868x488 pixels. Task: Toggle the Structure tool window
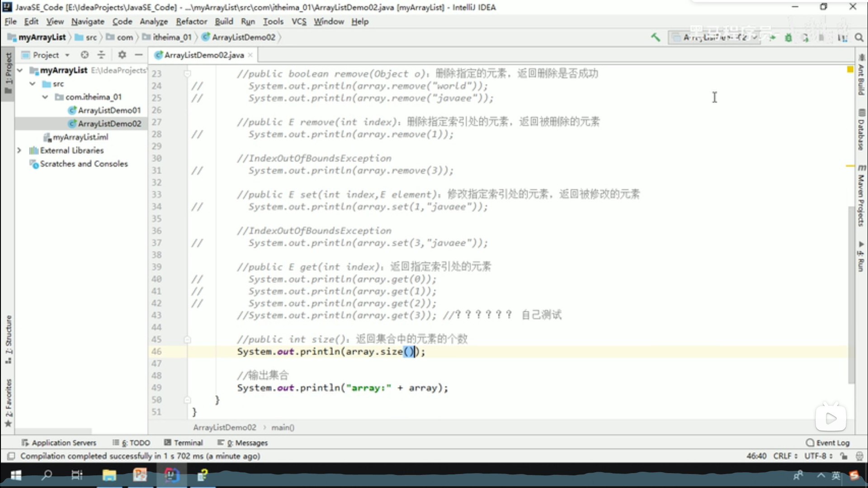(8, 337)
